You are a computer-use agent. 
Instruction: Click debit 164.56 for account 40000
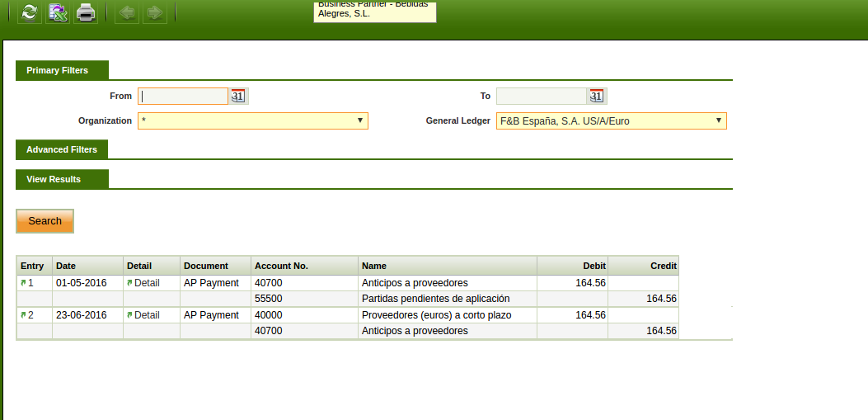pyautogui.click(x=572, y=315)
